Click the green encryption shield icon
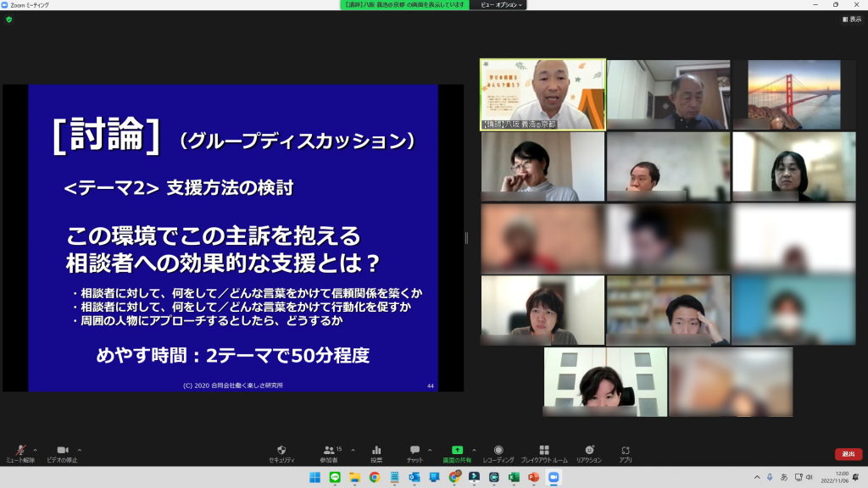This screenshot has height=488, width=868. pos(8,19)
